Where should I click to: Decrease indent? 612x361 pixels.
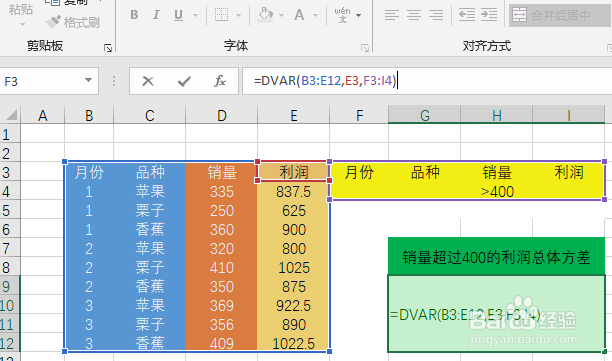coord(466,15)
